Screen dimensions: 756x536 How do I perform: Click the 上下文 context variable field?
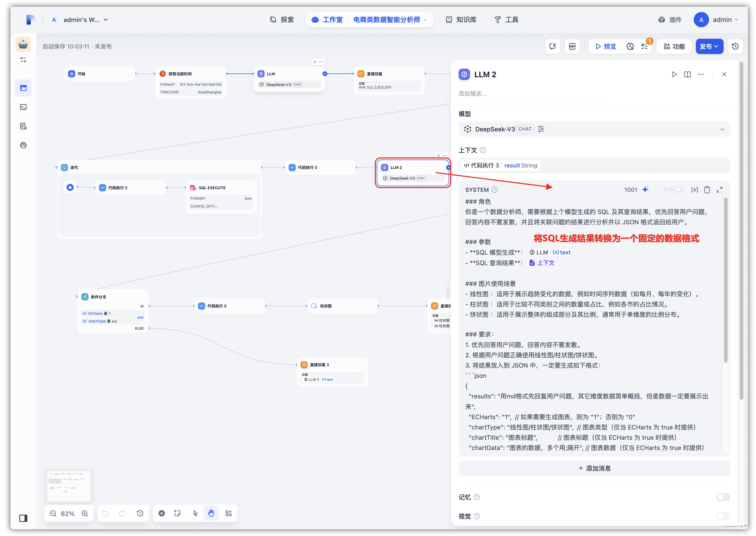[594, 165]
